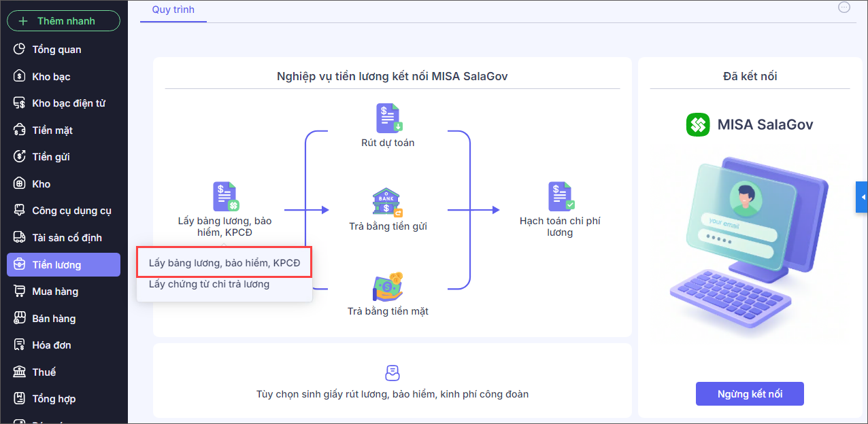Click the Hóa đơn invoice icon
Viewport: 868px width, 424px height.
pyautogui.click(x=20, y=344)
